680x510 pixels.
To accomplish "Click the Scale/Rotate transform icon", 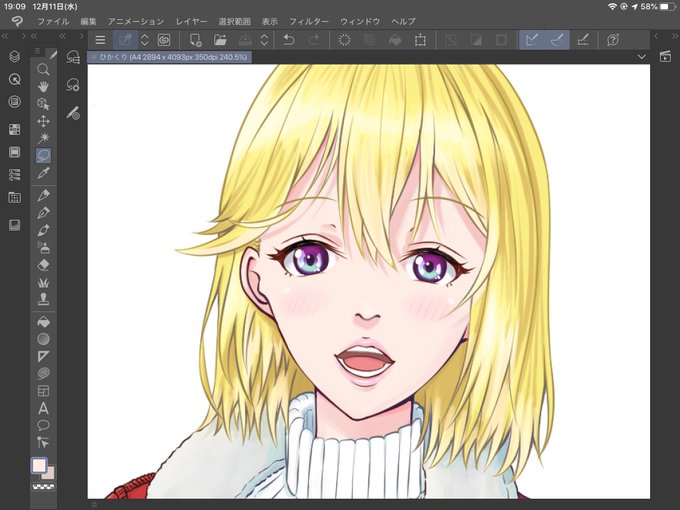I will pyautogui.click(x=420, y=40).
